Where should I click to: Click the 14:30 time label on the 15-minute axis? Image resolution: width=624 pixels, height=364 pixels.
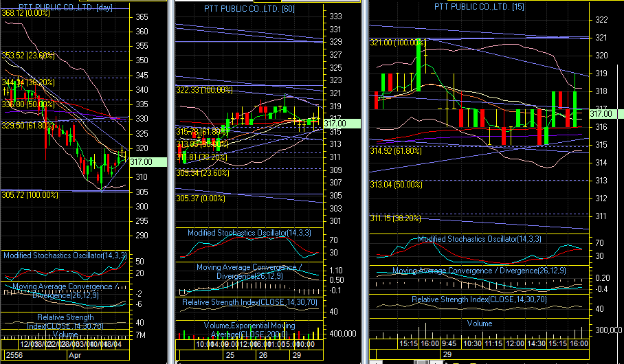[536, 343]
